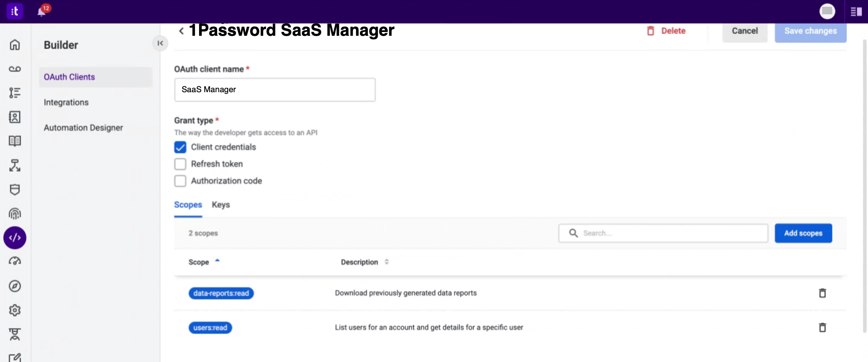Click the Cancel button
This screenshot has height=362, width=868.
tap(745, 31)
